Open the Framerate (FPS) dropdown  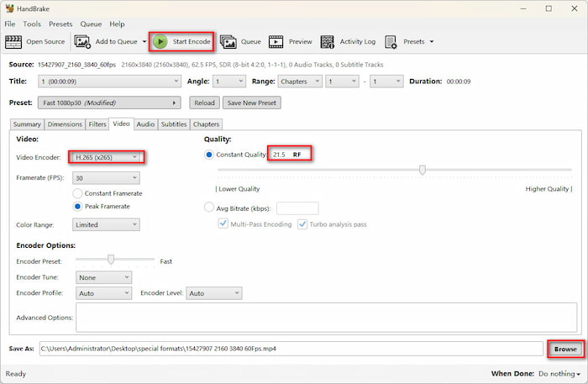pos(106,178)
